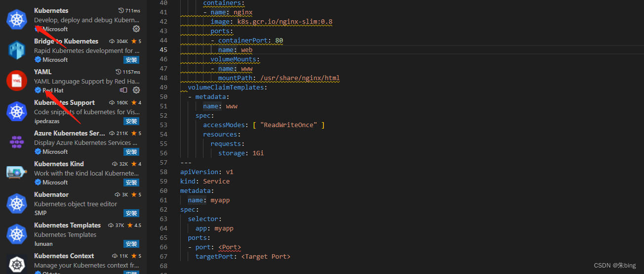Install Kubernetes Kind with its 安装 button
This screenshot has width=644, height=274.
[131, 183]
